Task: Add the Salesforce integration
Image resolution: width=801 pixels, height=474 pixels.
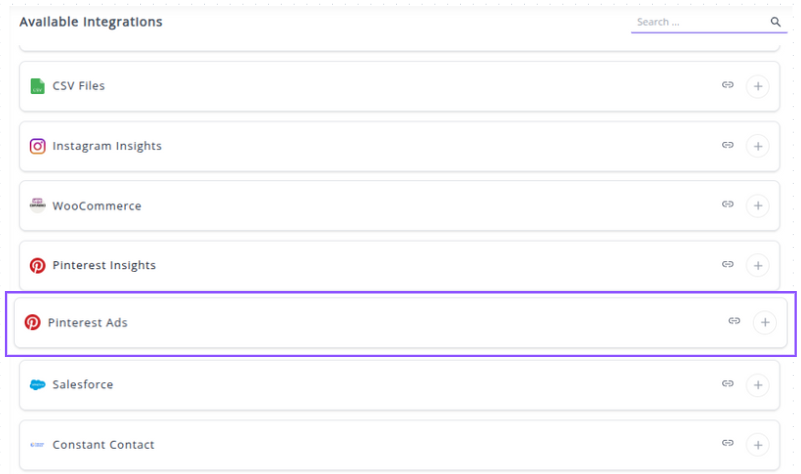Action: coord(758,385)
